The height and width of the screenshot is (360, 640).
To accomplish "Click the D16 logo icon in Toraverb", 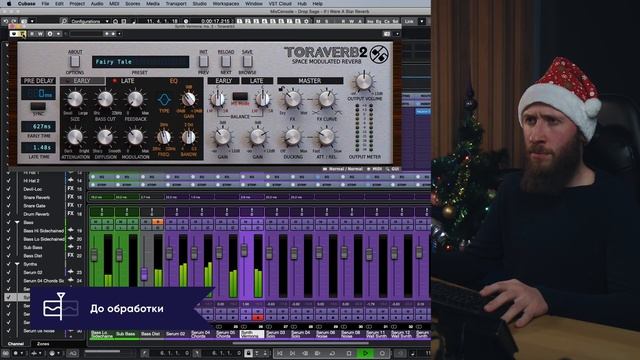I will [379, 54].
